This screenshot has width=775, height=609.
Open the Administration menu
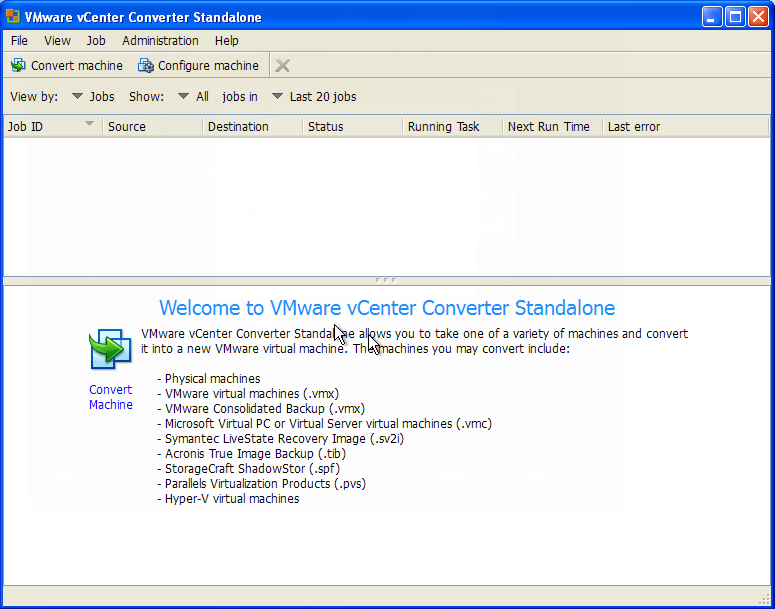click(x=160, y=41)
